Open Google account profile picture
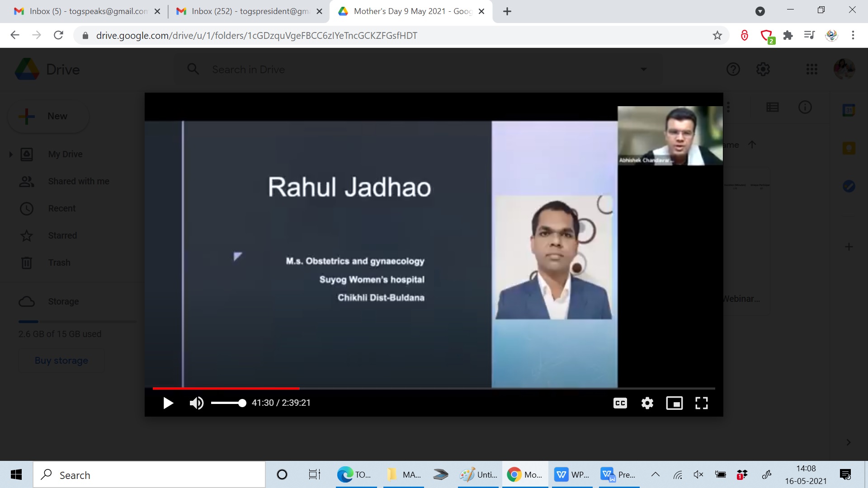868x488 pixels. (844, 70)
